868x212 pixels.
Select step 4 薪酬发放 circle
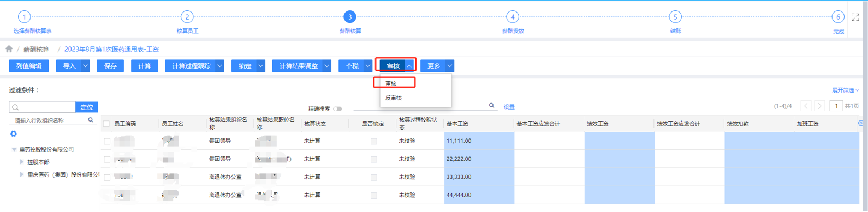click(512, 17)
